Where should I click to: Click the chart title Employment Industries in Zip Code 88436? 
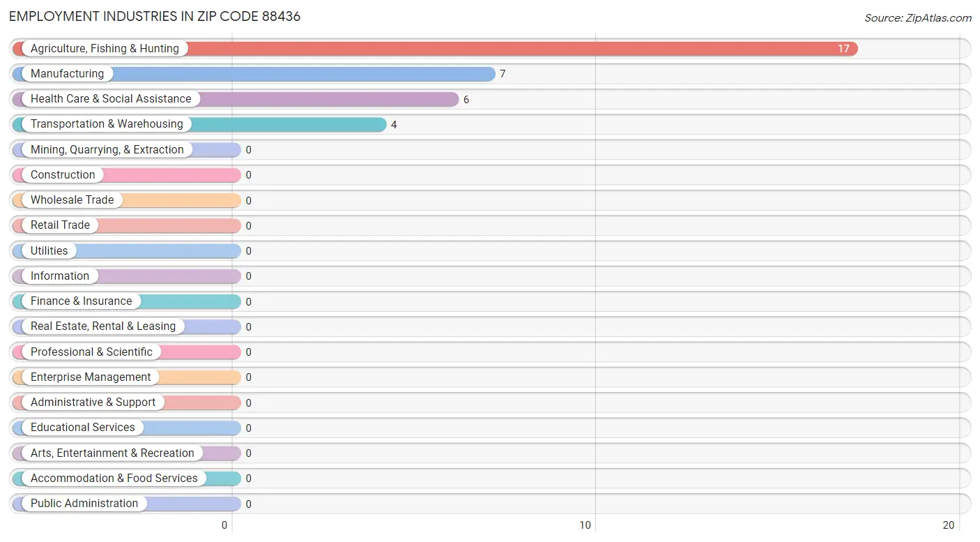pyautogui.click(x=155, y=16)
